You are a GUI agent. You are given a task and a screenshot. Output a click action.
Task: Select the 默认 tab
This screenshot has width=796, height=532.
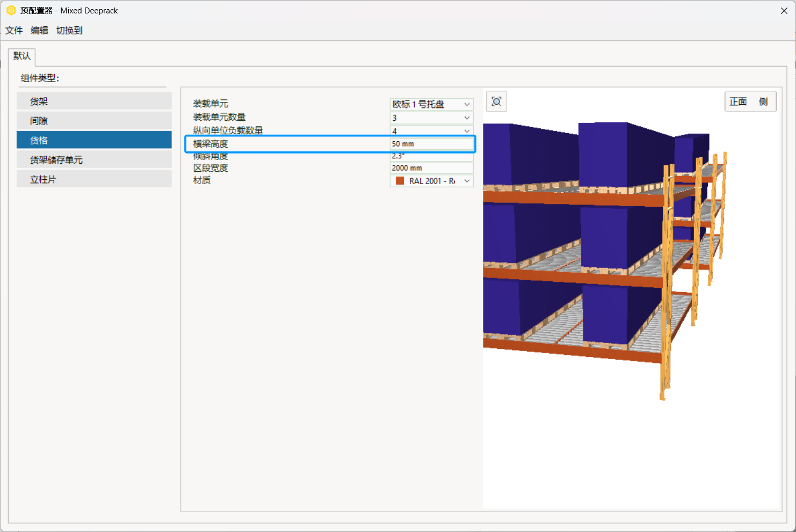pyautogui.click(x=22, y=56)
